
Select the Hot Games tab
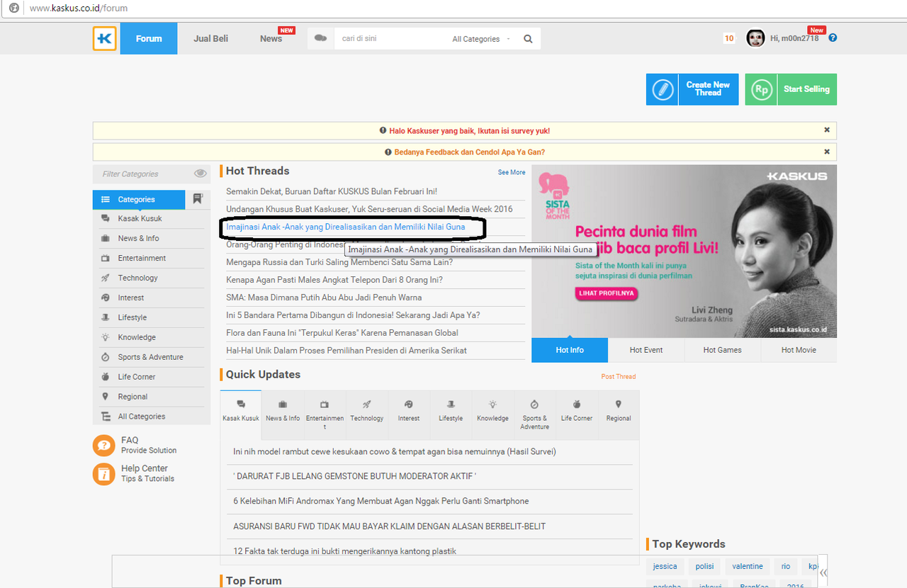[722, 350]
